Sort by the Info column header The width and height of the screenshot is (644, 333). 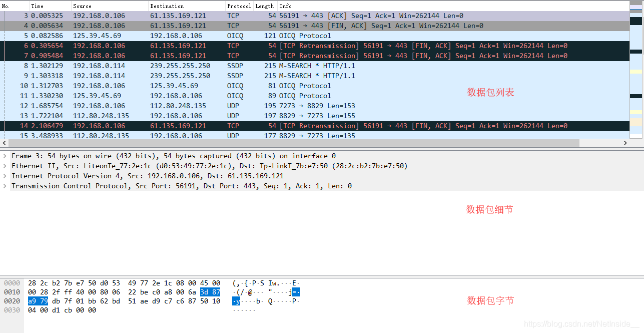pyautogui.click(x=453, y=6)
